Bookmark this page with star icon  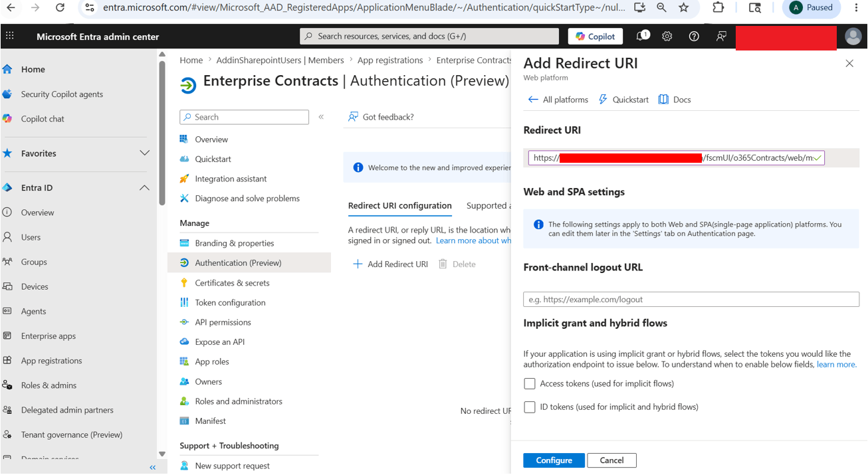point(684,7)
